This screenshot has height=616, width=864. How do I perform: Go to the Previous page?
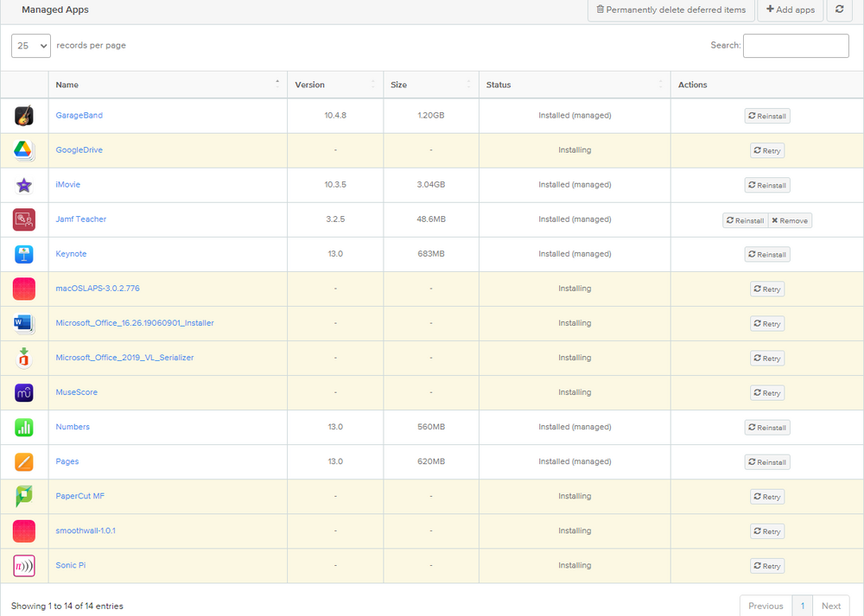tap(766, 606)
